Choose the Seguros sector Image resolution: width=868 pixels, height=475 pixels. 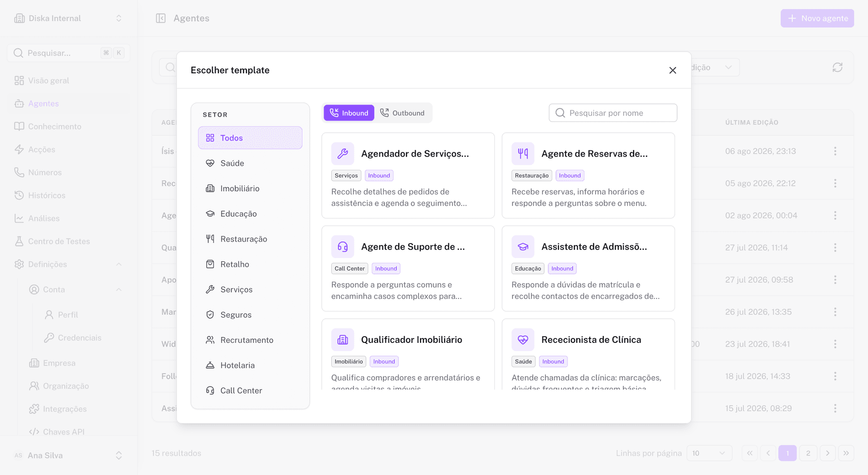pos(250,315)
